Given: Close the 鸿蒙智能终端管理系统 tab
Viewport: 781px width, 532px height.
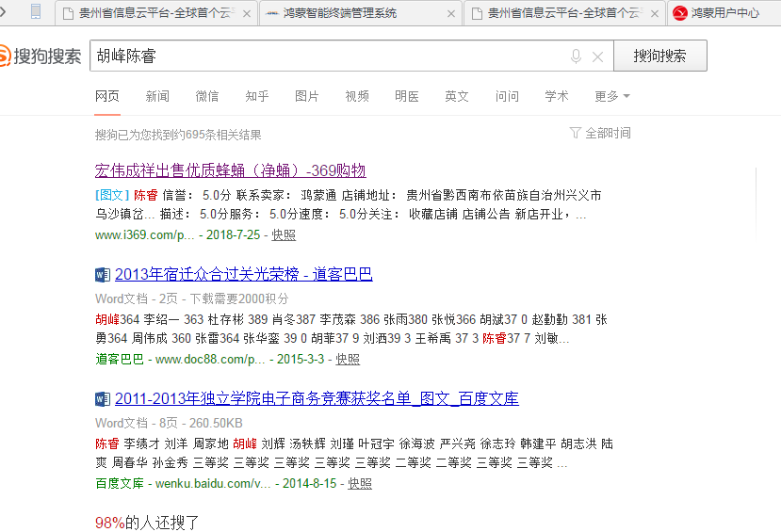Looking at the screenshot, I should (451, 13).
